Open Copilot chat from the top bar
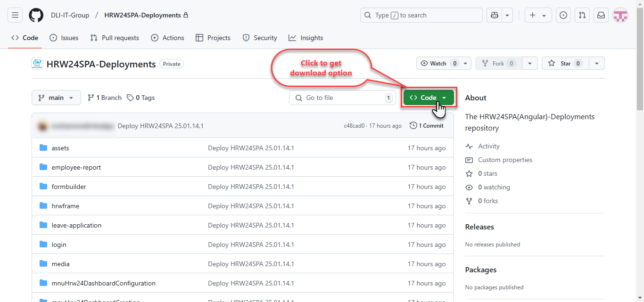 (494, 15)
